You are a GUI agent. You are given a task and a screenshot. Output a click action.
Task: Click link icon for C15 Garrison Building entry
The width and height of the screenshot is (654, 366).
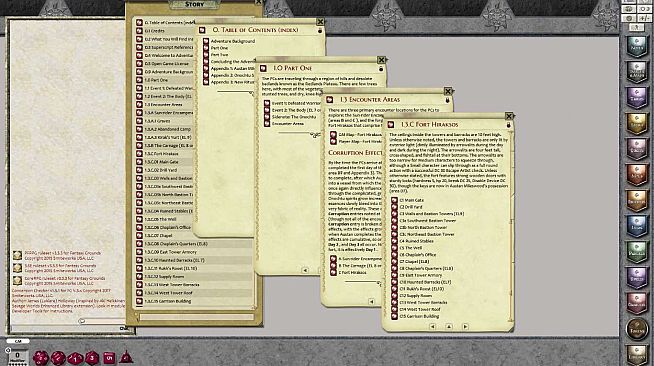394,316
